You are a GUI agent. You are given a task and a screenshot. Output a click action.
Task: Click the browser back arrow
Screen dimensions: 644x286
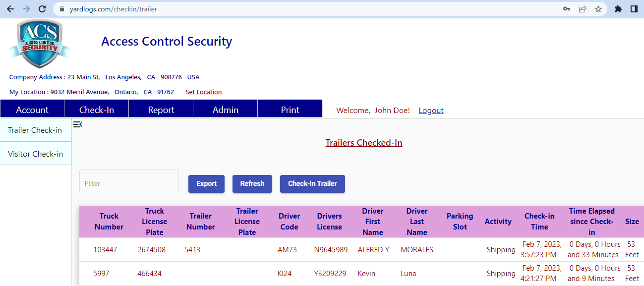[x=10, y=9]
